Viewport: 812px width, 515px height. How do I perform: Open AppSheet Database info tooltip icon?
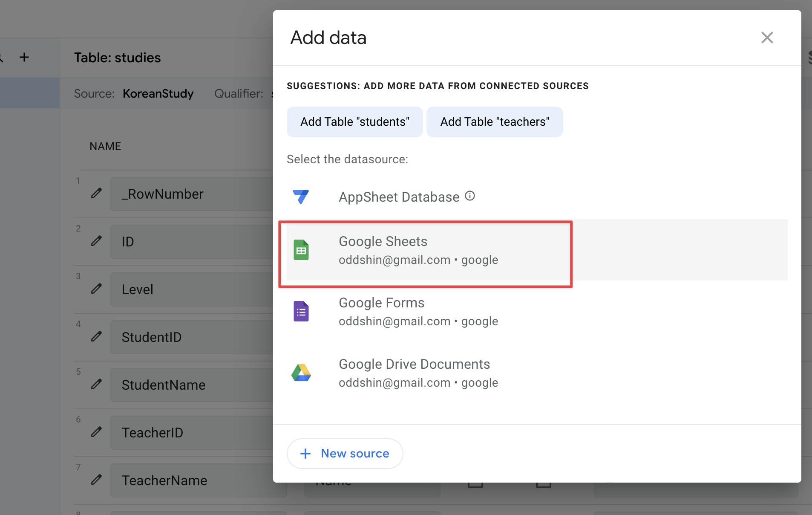coord(470,196)
